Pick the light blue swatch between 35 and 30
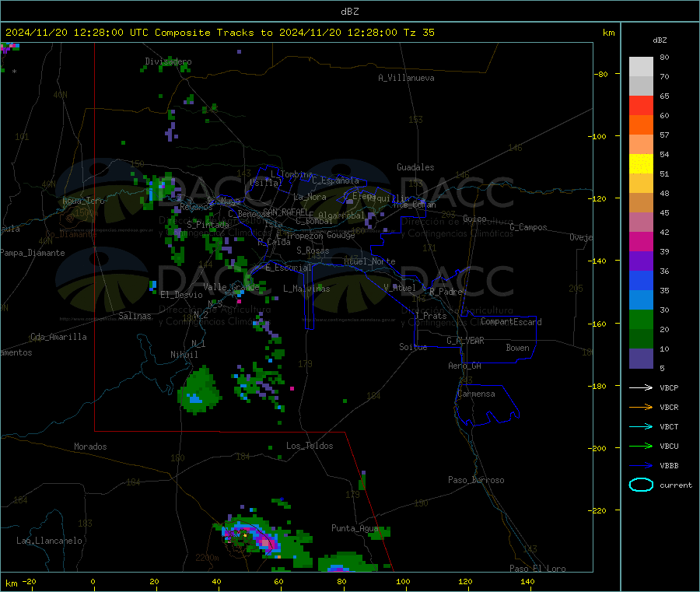The image size is (700, 592). pyautogui.click(x=641, y=300)
